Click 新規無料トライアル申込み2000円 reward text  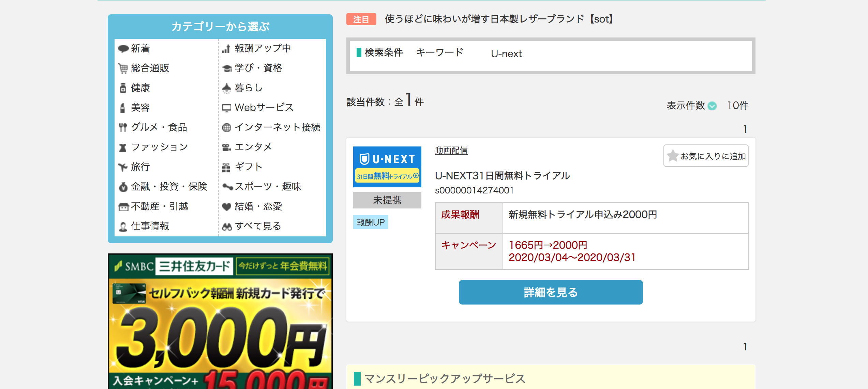coord(583,215)
